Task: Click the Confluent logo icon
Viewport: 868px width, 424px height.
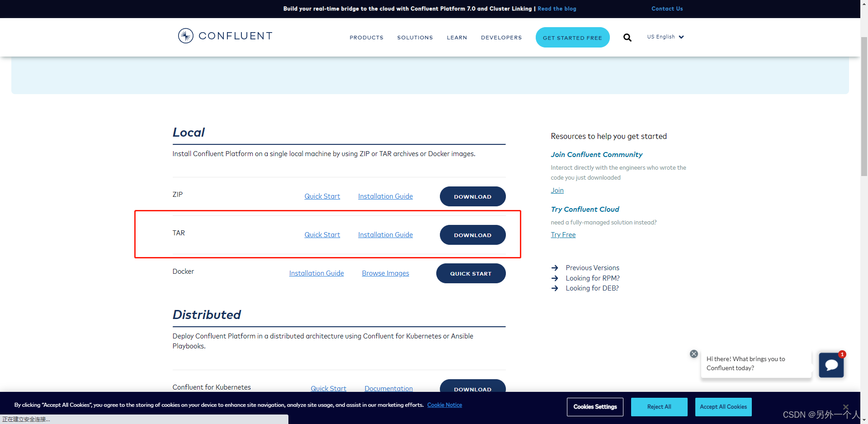Action: point(185,36)
